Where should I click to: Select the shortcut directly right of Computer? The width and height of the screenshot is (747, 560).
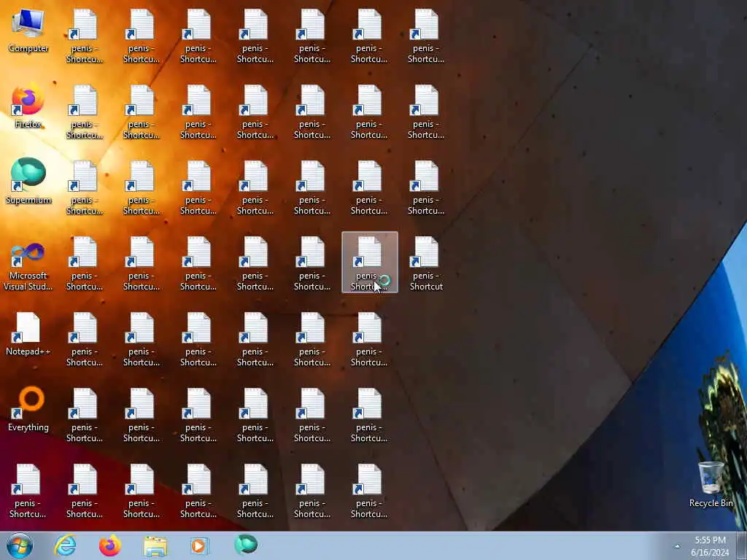pyautogui.click(x=85, y=36)
